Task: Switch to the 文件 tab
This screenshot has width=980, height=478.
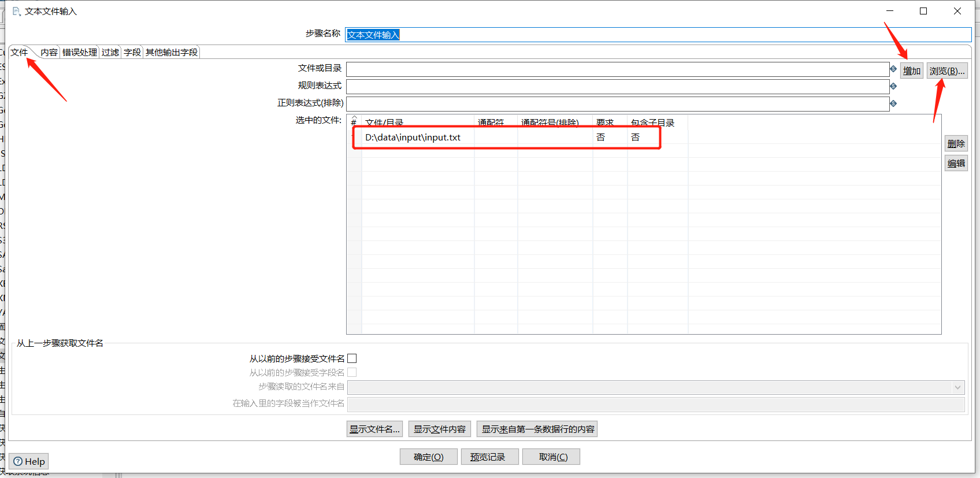Action: coord(19,52)
